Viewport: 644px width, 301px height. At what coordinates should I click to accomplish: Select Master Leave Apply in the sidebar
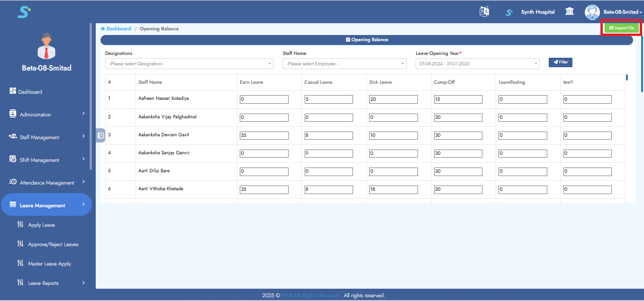50,263
